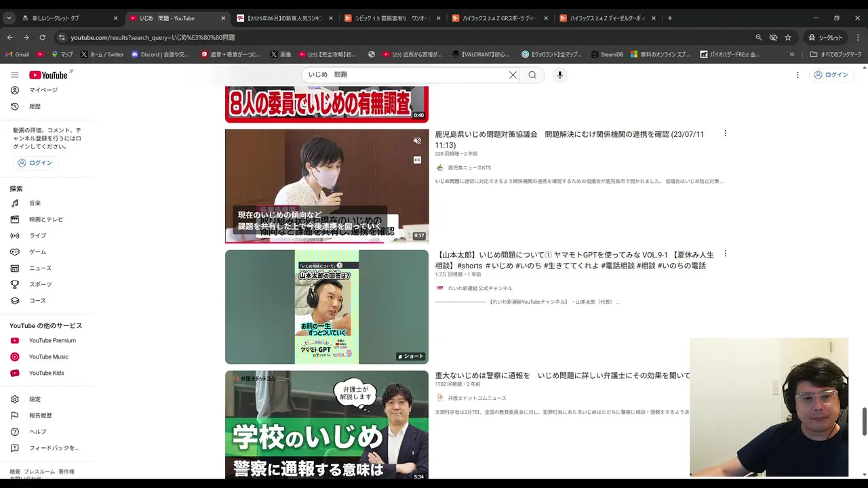The width and height of the screenshot is (868, 488).
Task: Unmute the preview of 鹿児島県 video
Action: pos(417,141)
